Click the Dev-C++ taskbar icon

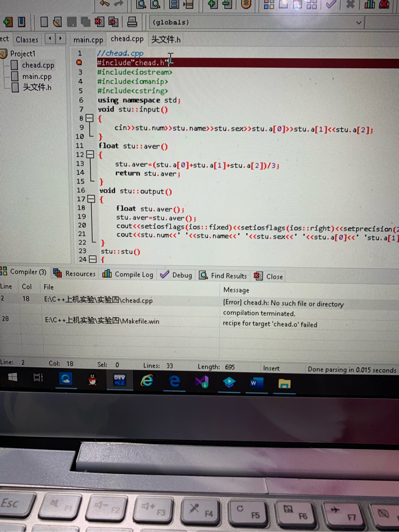pyautogui.click(x=120, y=380)
